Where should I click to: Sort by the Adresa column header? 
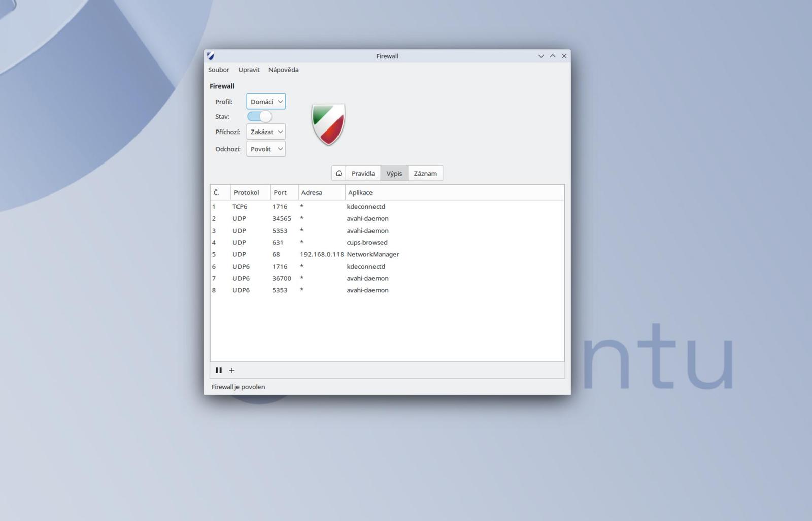322,192
